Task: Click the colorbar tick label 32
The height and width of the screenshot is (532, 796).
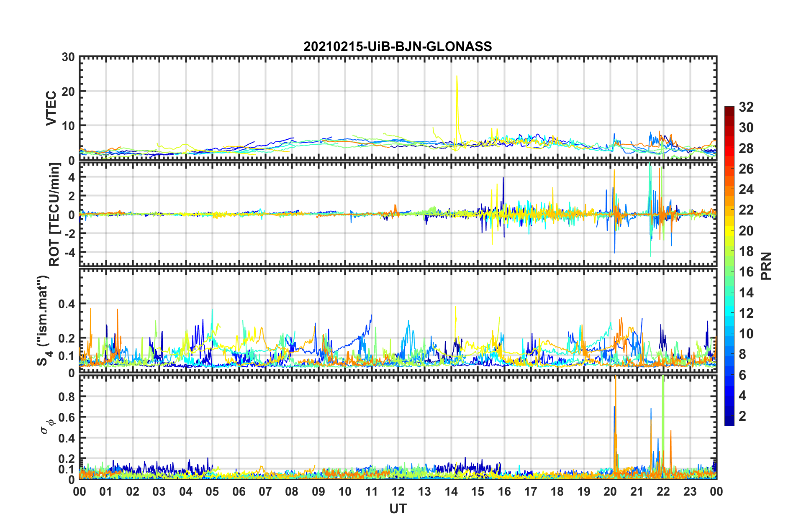Action: (x=746, y=107)
